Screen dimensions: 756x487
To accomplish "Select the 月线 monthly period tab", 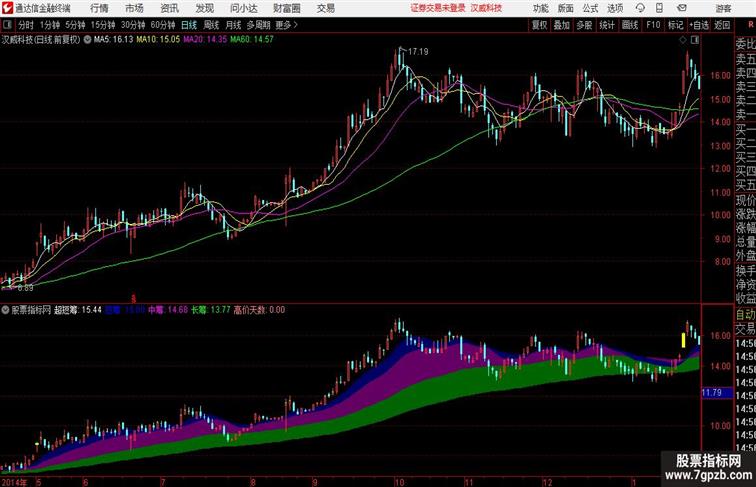I will click(x=233, y=25).
